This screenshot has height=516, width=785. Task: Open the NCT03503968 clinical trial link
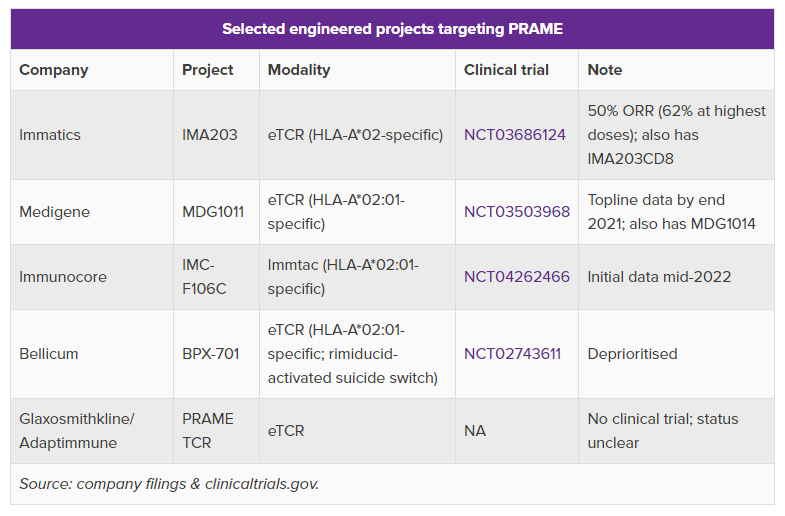pos(517,212)
